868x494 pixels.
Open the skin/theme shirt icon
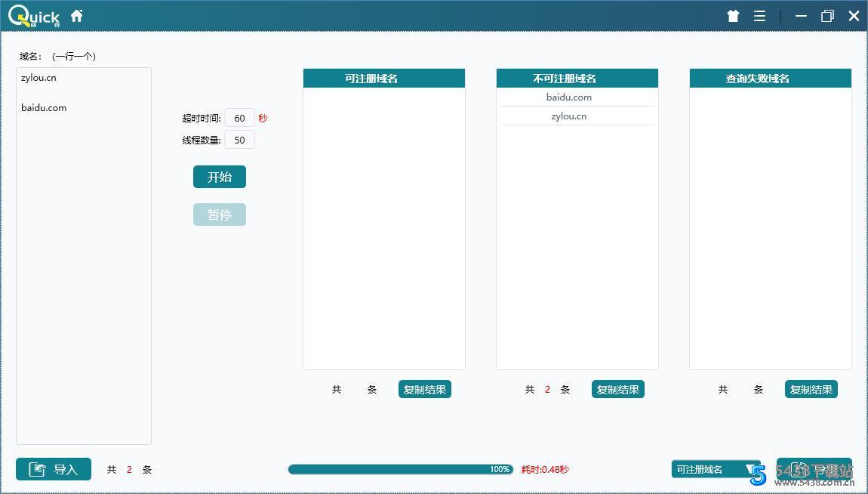tap(732, 15)
